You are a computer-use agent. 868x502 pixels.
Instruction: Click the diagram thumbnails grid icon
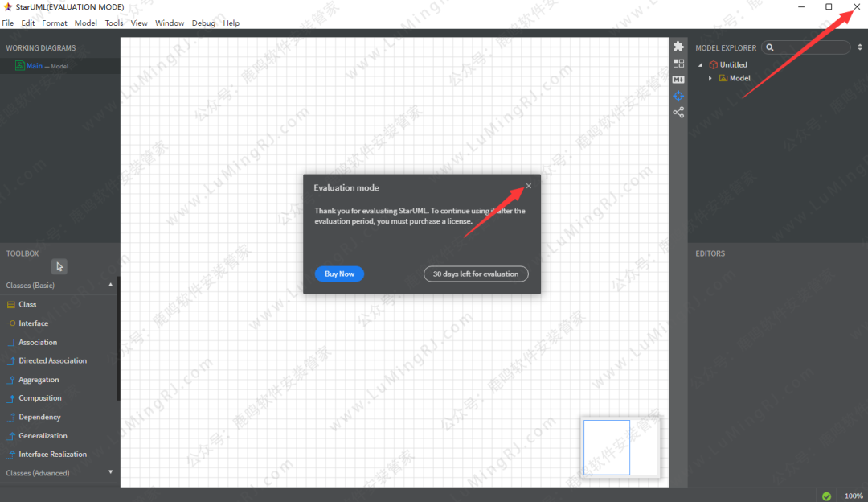tap(678, 63)
